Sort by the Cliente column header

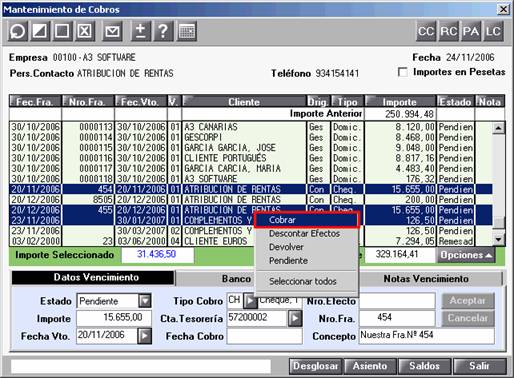coord(244,101)
